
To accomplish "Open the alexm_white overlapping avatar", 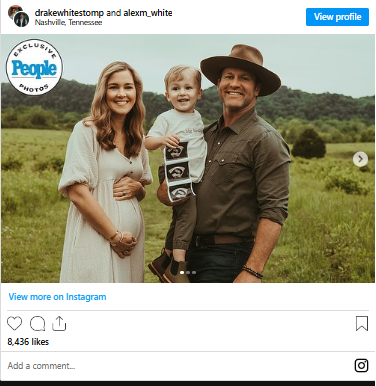I will [x=22, y=20].
